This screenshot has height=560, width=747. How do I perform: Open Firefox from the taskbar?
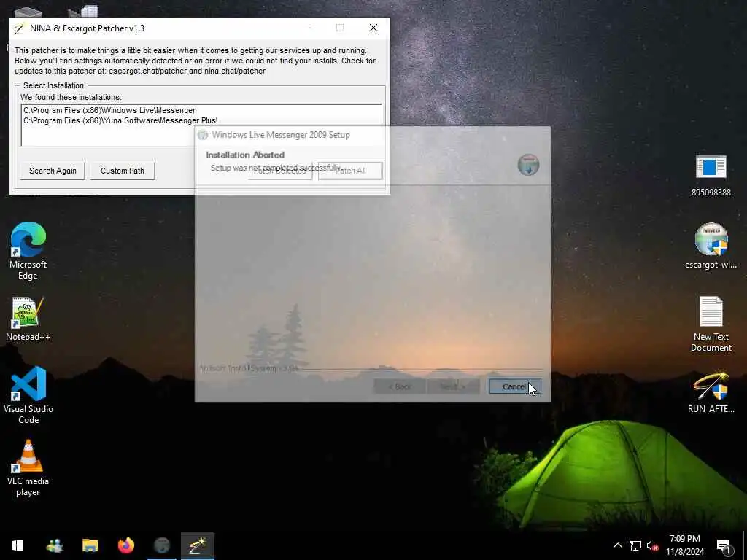[x=125, y=545]
